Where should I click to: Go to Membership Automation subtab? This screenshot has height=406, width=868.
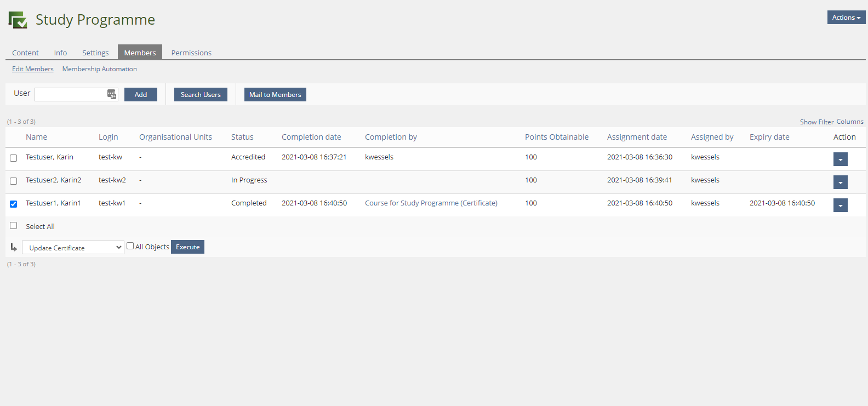(x=99, y=69)
